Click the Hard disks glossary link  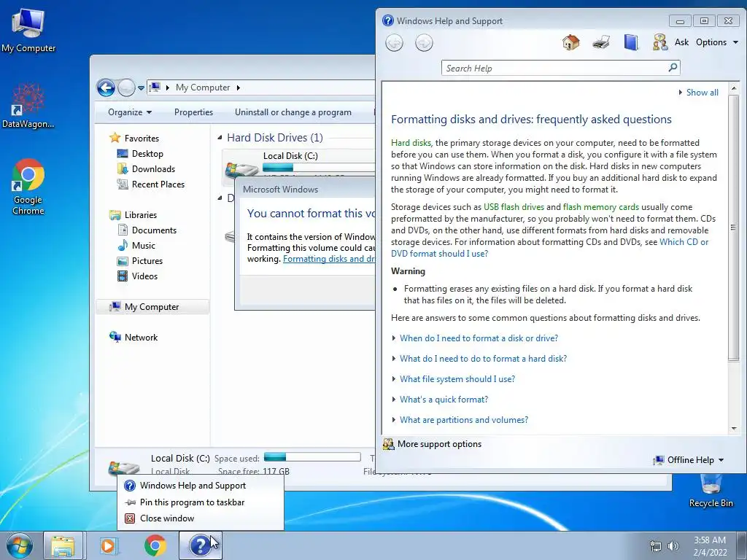pos(411,143)
